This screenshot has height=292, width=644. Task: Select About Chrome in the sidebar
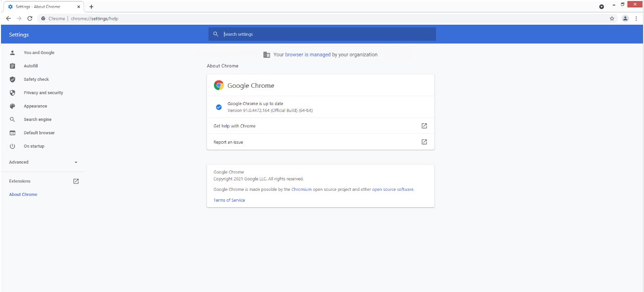[x=23, y=194]
